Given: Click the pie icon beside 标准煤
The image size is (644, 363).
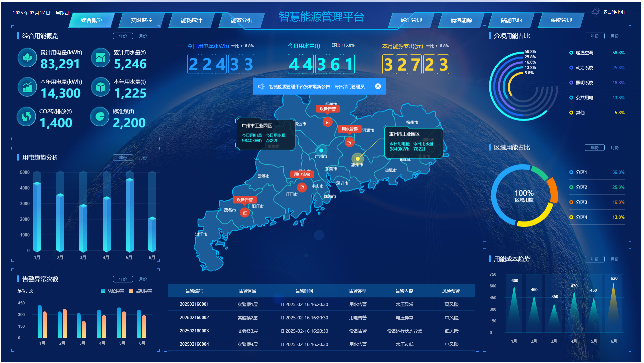Looking at the screenshot, I should (x=99, y=116).
